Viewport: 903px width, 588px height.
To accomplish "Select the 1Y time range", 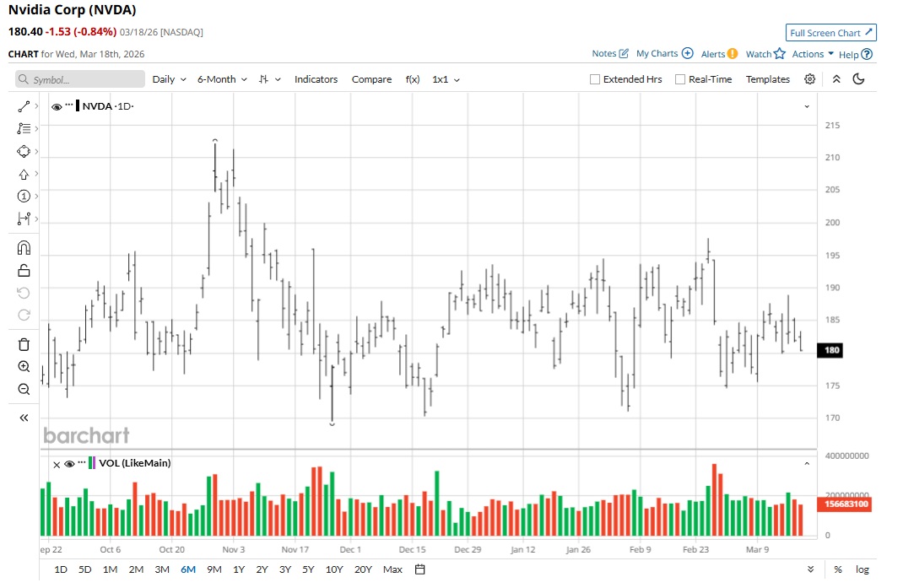I will point(239,569).
